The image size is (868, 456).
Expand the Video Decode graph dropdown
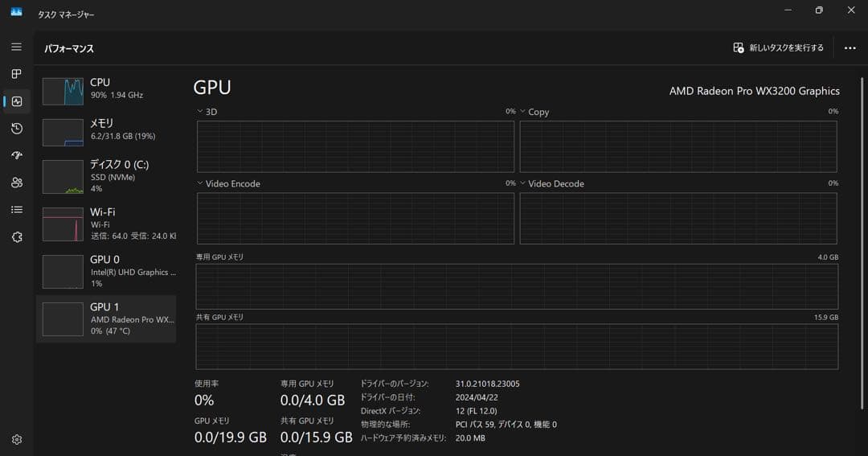click(x=522, y=183)
